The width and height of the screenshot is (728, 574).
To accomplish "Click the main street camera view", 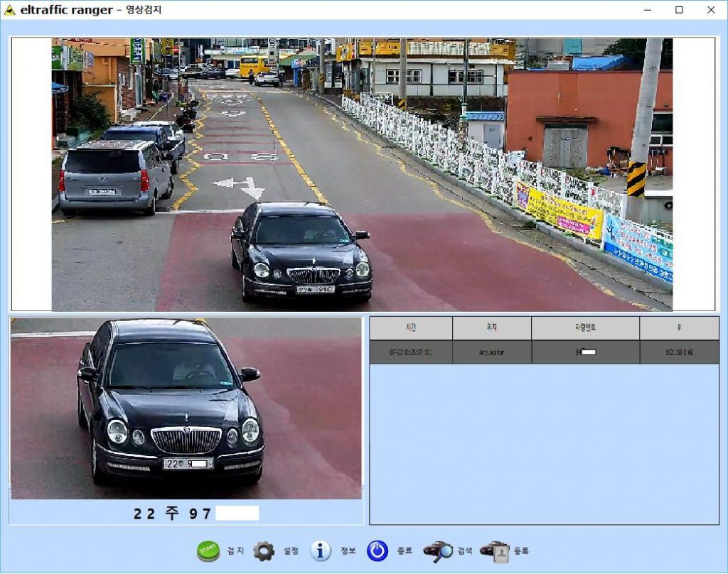I will click(362, 175).
